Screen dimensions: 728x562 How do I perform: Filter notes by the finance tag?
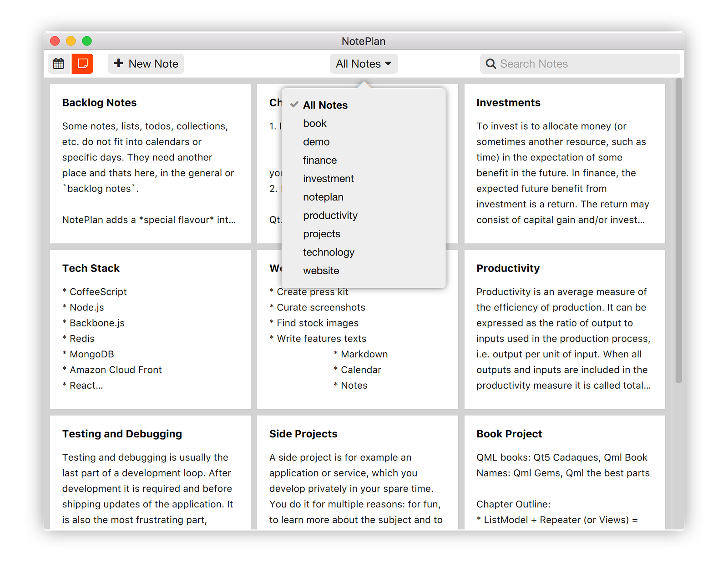tap(364, 160)
